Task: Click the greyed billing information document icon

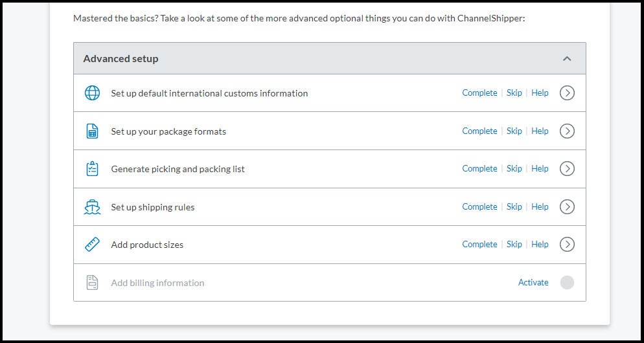Action: click(93, 283)
